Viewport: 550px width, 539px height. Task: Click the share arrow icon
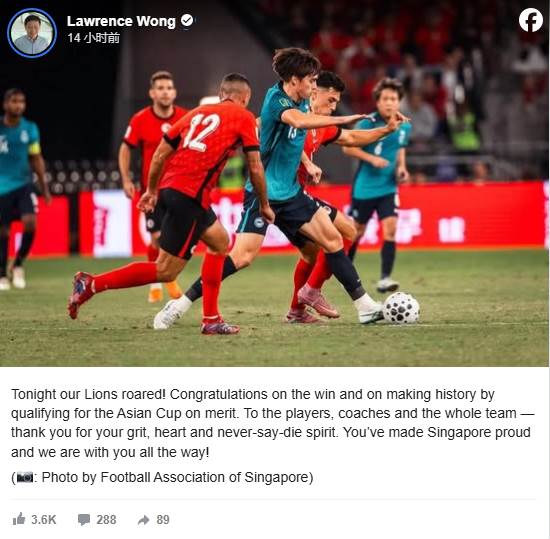pos(143,520)
